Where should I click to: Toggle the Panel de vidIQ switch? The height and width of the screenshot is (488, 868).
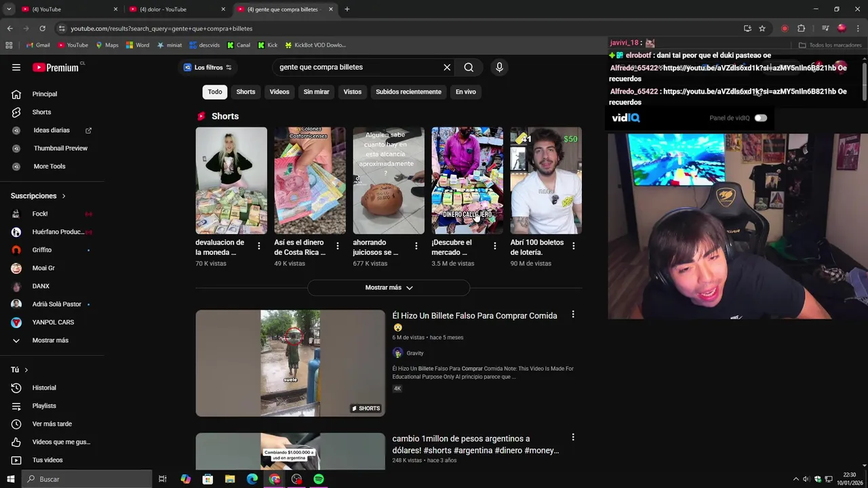[761, 118]
